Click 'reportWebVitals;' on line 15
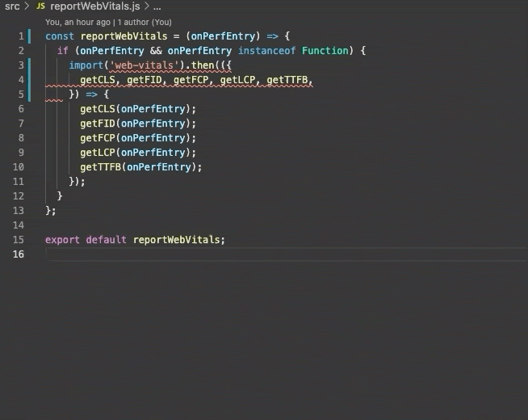The height and width of the screenshot is (420, 528). (178, 239)
